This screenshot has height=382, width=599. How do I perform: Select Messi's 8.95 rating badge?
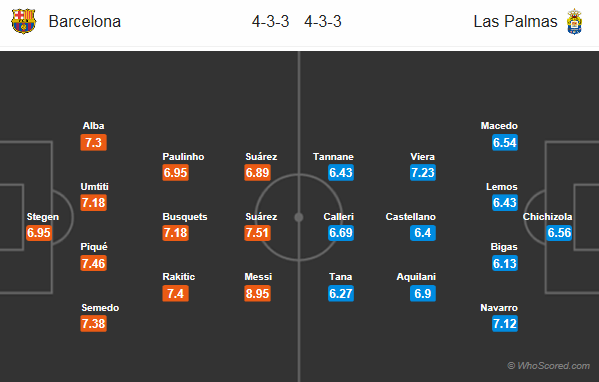[257, 293]
